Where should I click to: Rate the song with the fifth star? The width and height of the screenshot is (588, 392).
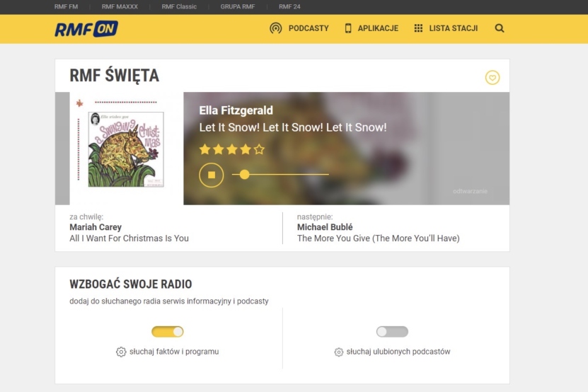point(259,149)
